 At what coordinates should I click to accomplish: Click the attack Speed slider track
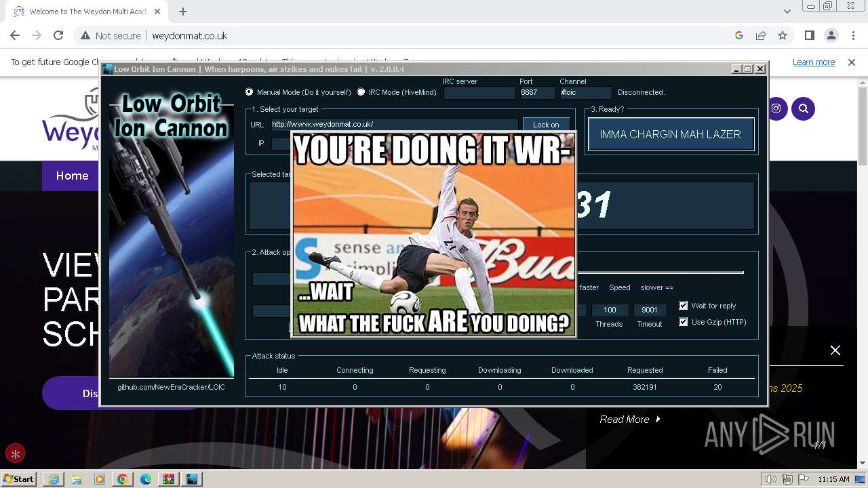click(659, 272)
